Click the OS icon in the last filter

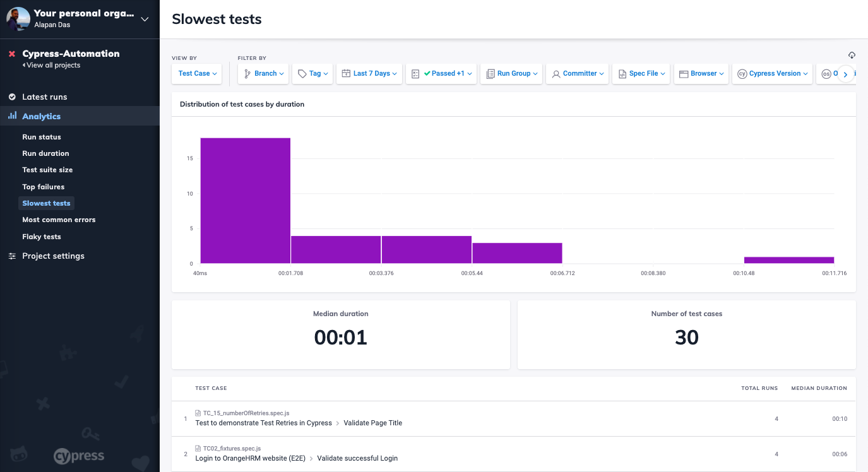coord(826,74)
